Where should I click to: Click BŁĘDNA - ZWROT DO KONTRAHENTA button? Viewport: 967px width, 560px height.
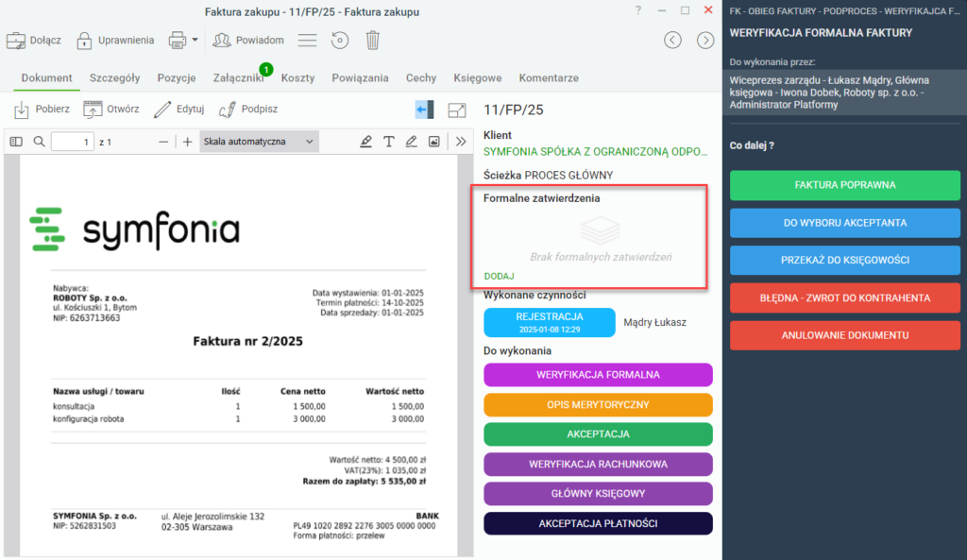(x=845, y=297)
